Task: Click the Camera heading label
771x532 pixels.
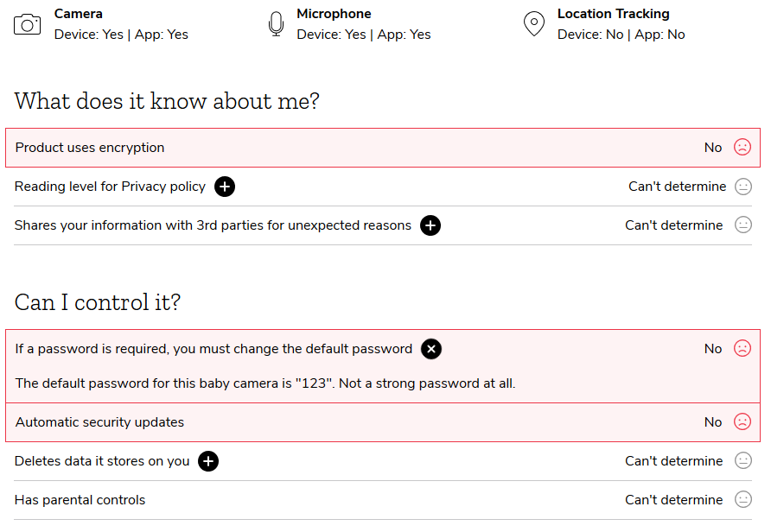Action: click(x=79, y=14)
